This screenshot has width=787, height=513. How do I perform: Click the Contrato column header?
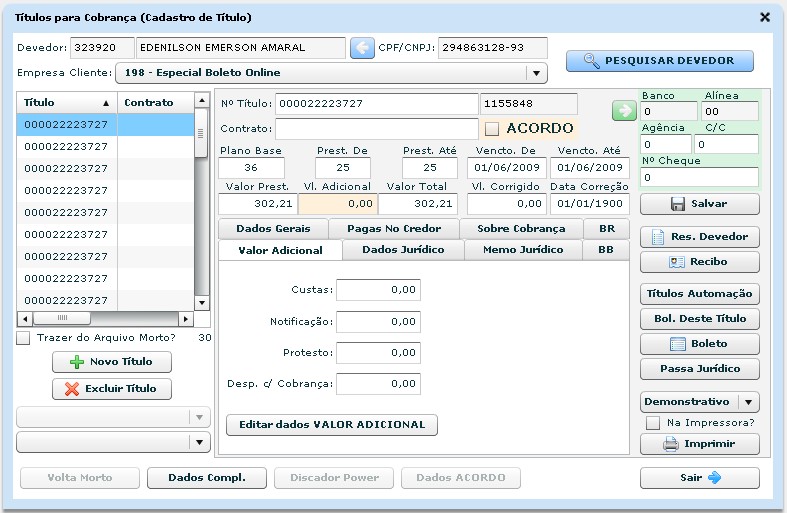[156, 102]
